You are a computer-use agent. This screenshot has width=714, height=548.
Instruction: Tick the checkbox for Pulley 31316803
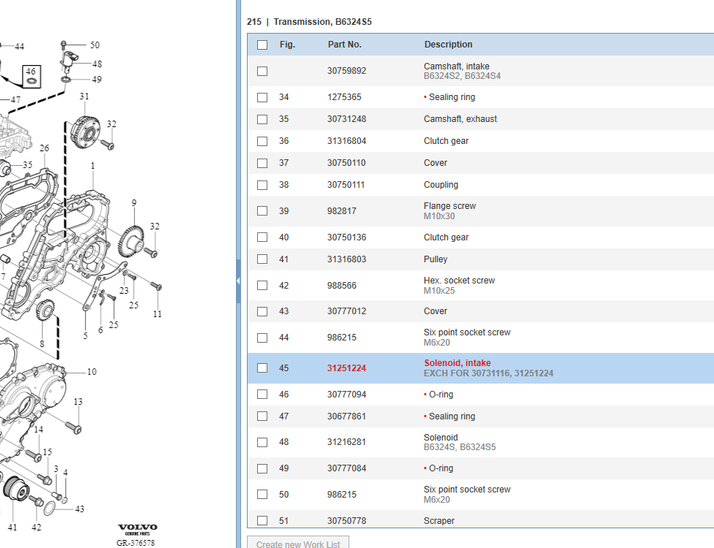(262, 260)
